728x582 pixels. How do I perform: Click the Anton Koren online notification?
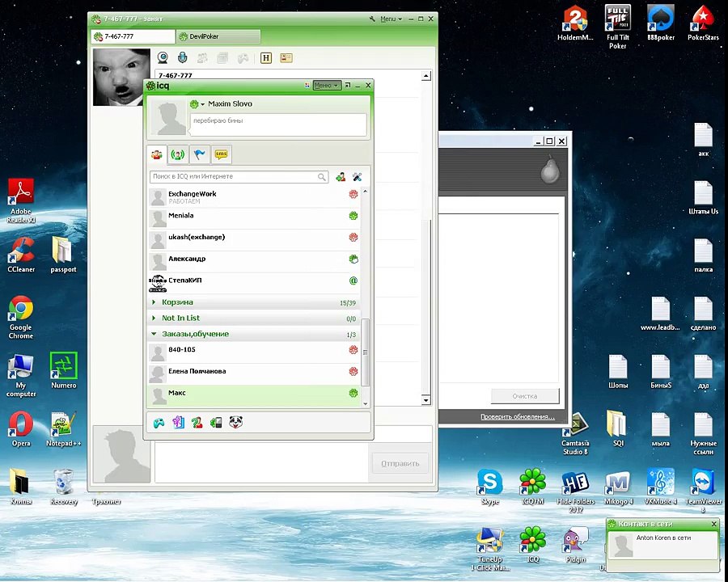[663, 545]
